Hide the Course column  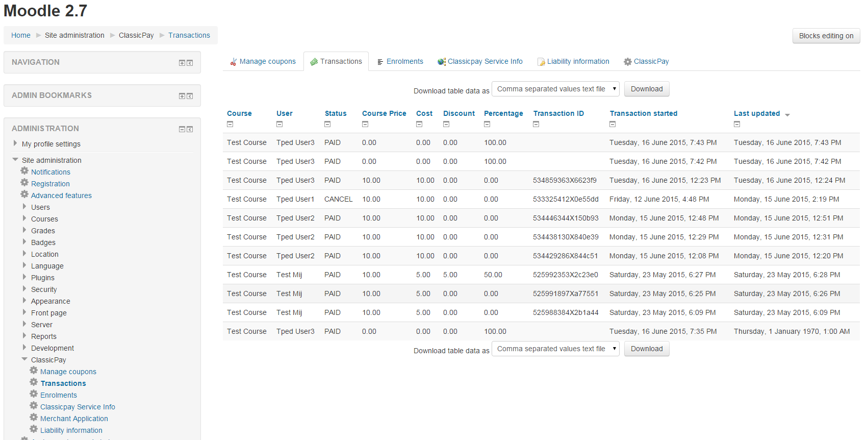tap(230, 124)
